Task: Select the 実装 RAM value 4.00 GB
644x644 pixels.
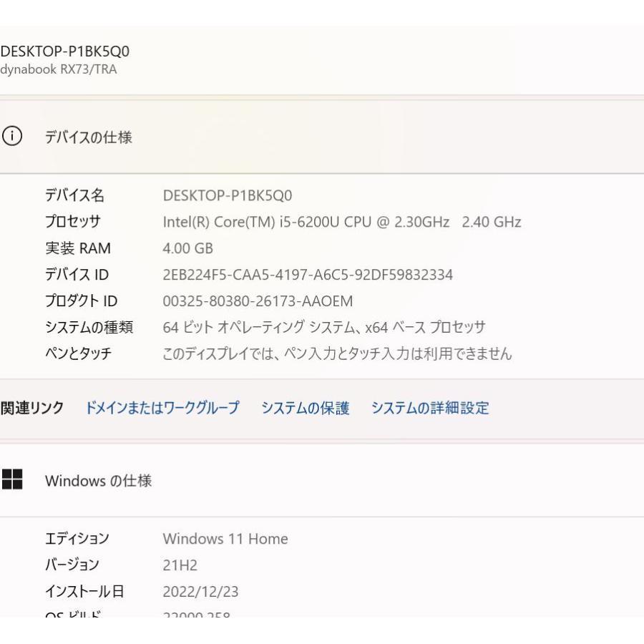Action: [x=180, y=248]
